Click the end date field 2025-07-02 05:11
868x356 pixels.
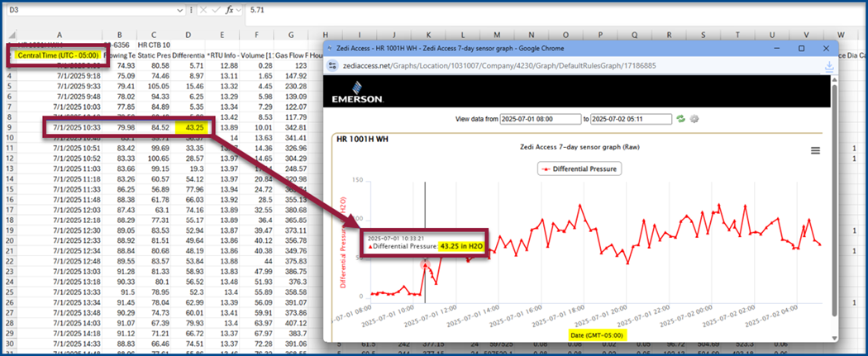631,119
